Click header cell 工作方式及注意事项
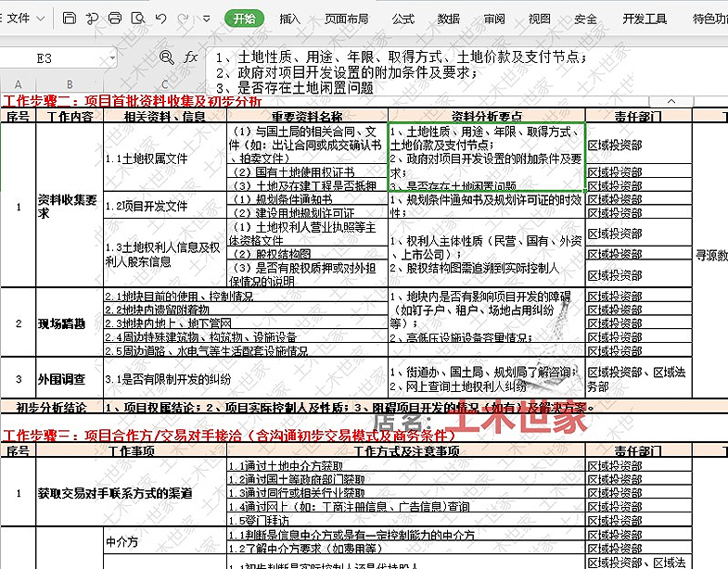The width and height of the screenshot is (728, 569). pyautogui.click(x=406, y=450)
